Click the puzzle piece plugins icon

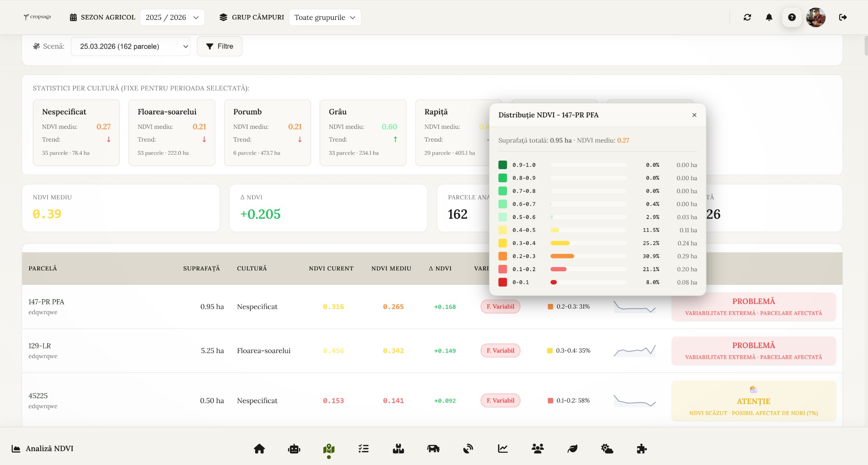click(x=642, y=448)
